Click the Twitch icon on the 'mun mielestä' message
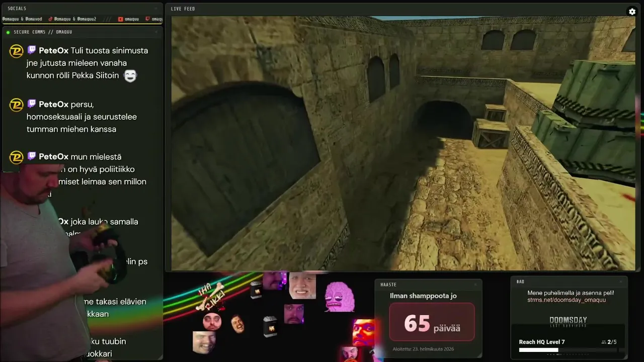The width and height of the screenshot is (644, 362). (x=31, y=156)
